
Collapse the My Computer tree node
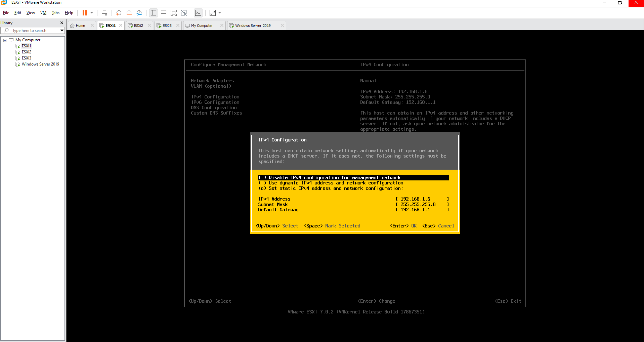coord(5,40)
